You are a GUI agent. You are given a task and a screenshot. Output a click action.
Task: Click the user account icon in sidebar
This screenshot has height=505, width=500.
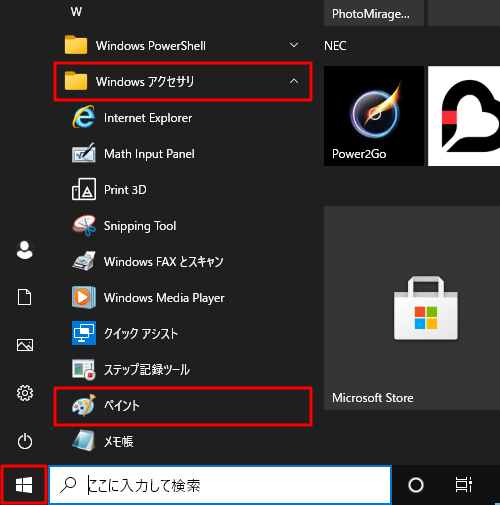point(25,250)
